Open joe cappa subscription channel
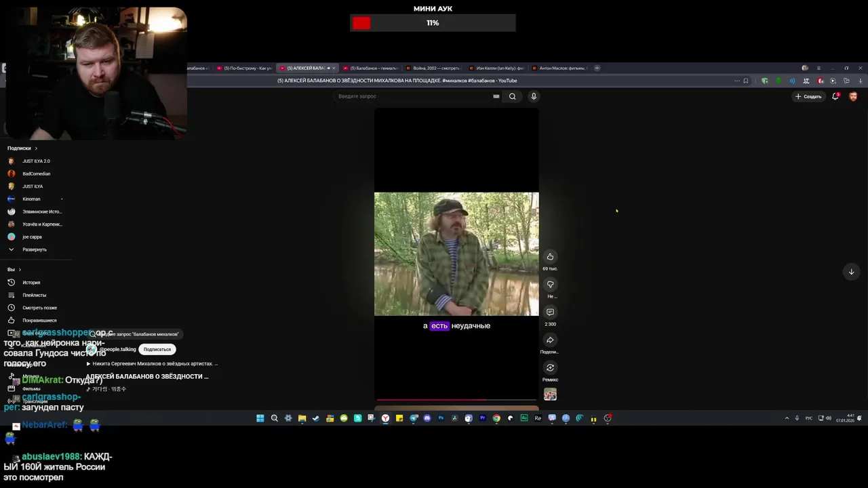Viewport: 868px width, 488px height. click(31, 237)
